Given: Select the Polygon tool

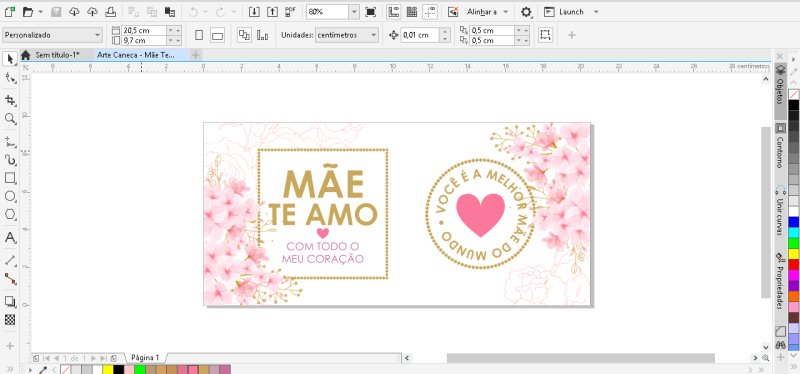Looking at the screenshot, I should coord(10,214).
